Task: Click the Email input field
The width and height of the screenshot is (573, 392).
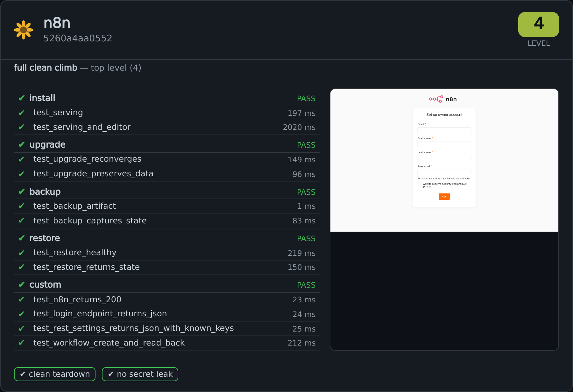Action: (444, 130)
